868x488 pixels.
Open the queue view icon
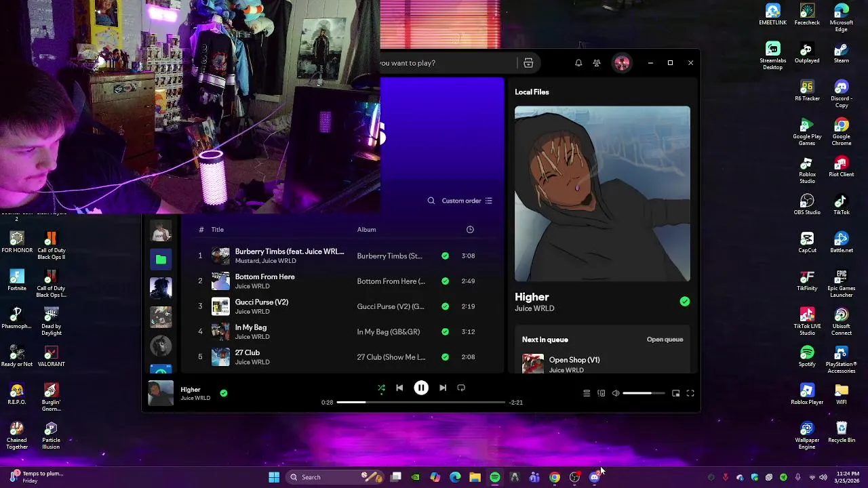pyautogui.click(x=587, y=393)
